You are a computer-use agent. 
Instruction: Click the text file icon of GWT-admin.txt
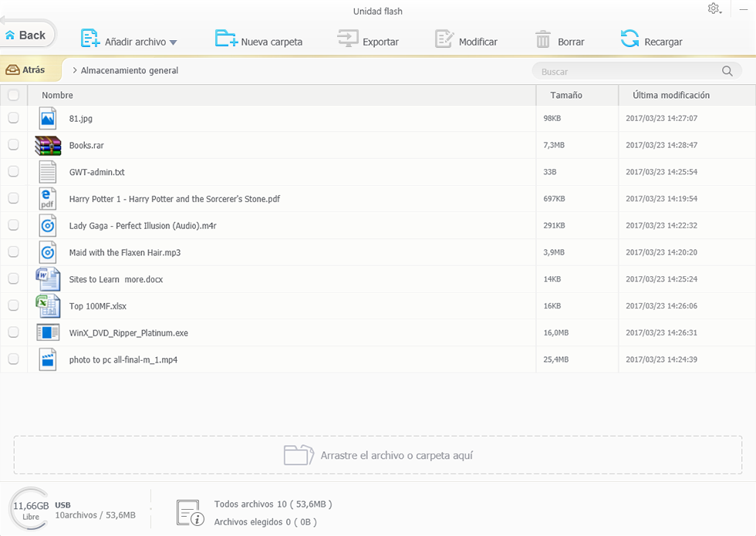pos(48,172)
